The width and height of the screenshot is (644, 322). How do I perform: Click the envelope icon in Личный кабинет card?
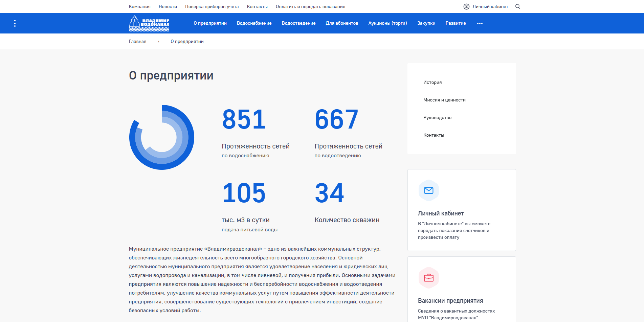(x=429, y=190)
